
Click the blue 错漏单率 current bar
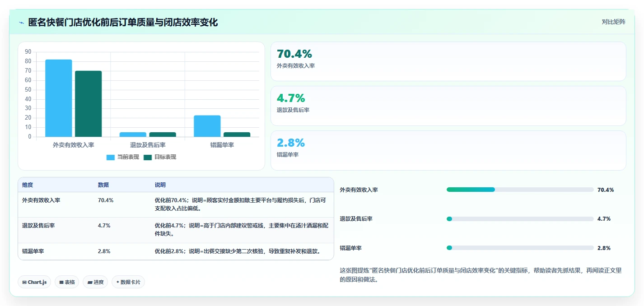click(x=207, y=126)
